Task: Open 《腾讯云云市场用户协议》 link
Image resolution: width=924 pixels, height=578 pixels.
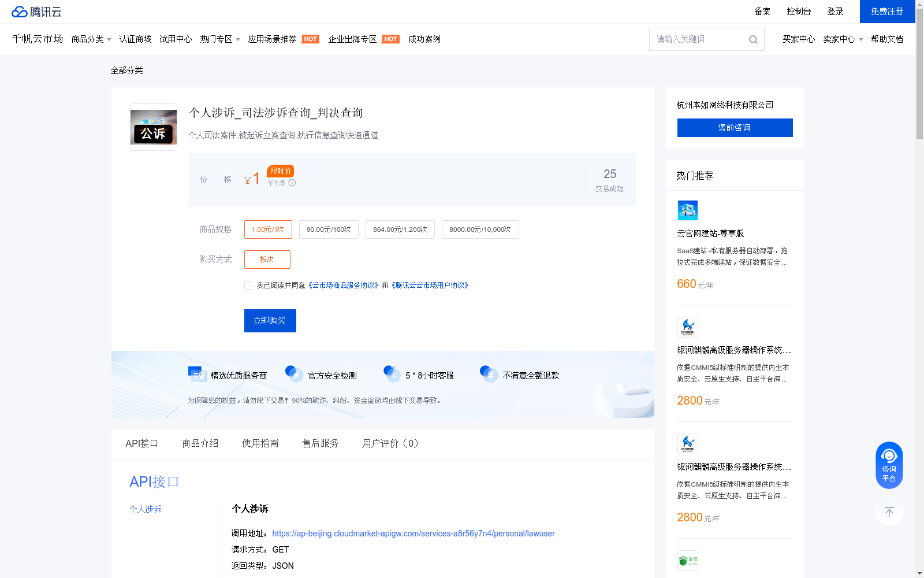Action: [x=430, y=286]
